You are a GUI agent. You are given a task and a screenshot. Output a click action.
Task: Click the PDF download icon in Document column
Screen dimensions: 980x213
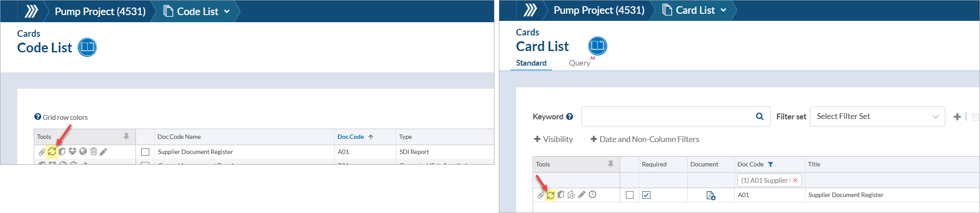click(711, 195)
